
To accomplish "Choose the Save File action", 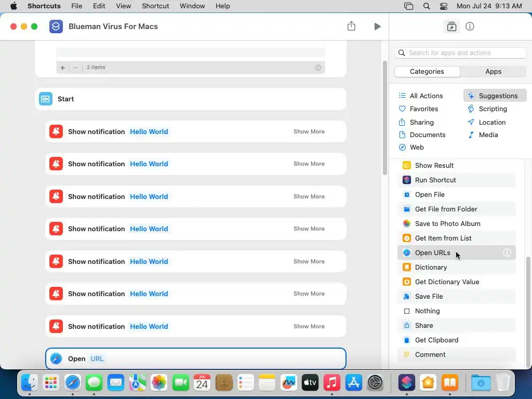I will point(456,297).
